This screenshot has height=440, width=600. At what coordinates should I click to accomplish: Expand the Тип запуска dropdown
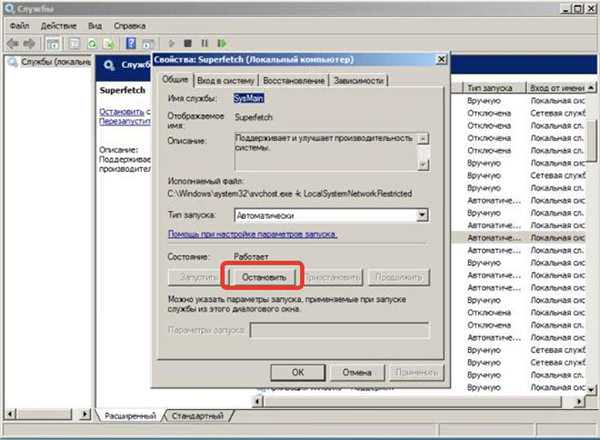[422, 215]
